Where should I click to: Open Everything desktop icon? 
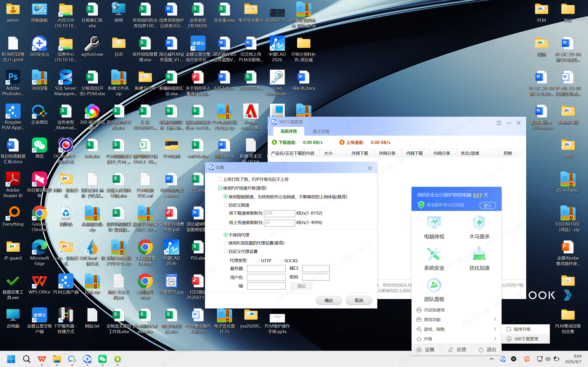click(x=13, y=216)
